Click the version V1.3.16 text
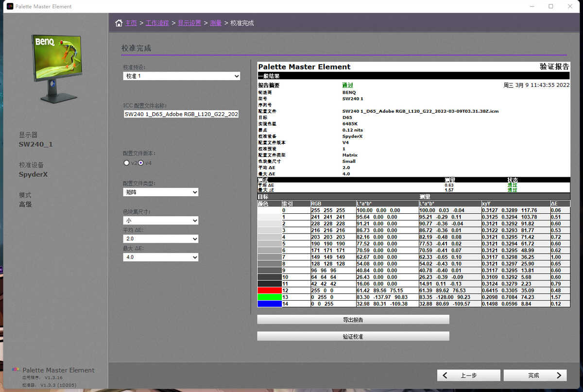 54,377
